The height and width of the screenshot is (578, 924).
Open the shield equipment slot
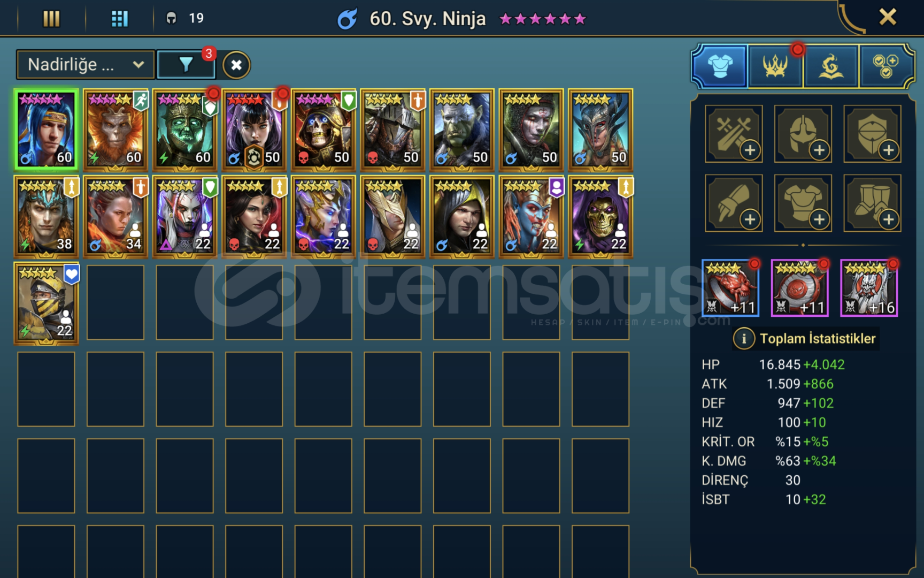coord(873,134)
